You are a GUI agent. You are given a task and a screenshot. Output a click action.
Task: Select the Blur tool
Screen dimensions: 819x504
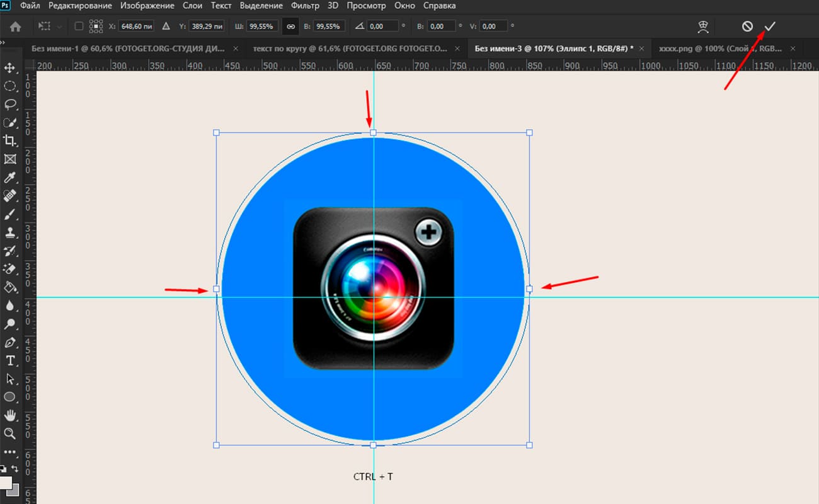[x=10, y=306]
